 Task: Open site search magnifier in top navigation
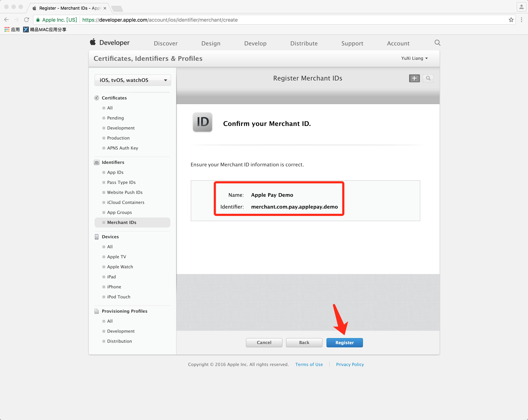pyautogui.click(x=437, y=43)
